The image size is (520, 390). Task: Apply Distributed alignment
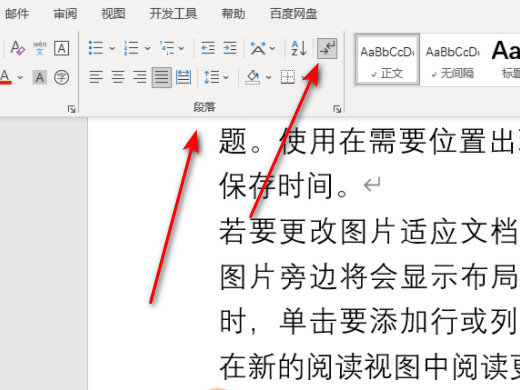183,77
